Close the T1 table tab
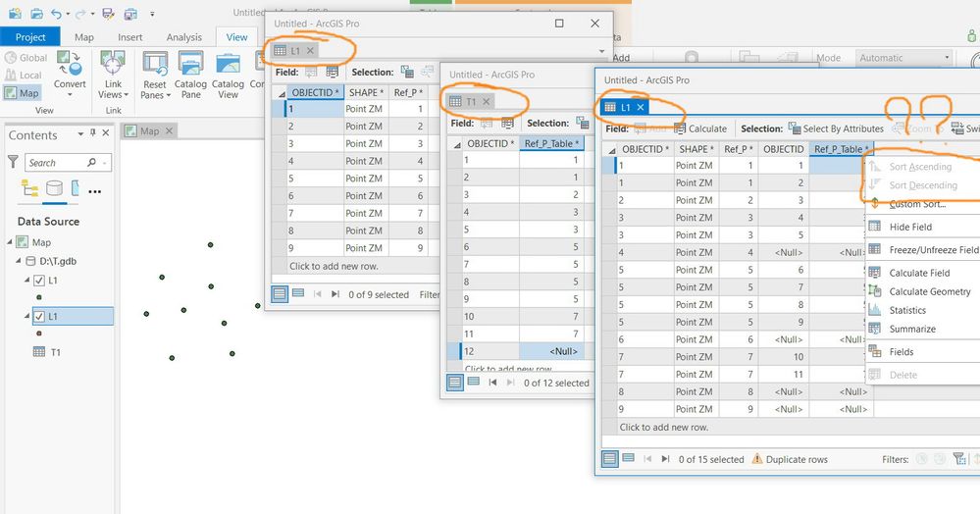 click(x=487, y=101)
